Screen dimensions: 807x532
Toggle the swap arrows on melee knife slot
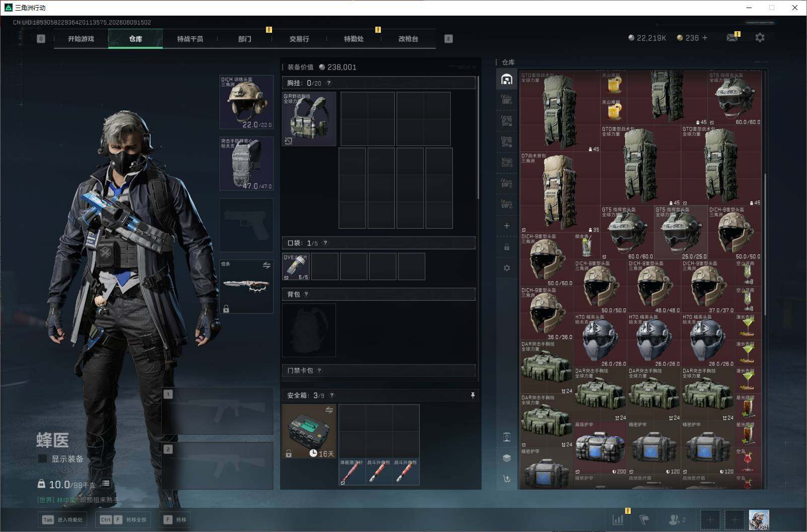(266, 265)
